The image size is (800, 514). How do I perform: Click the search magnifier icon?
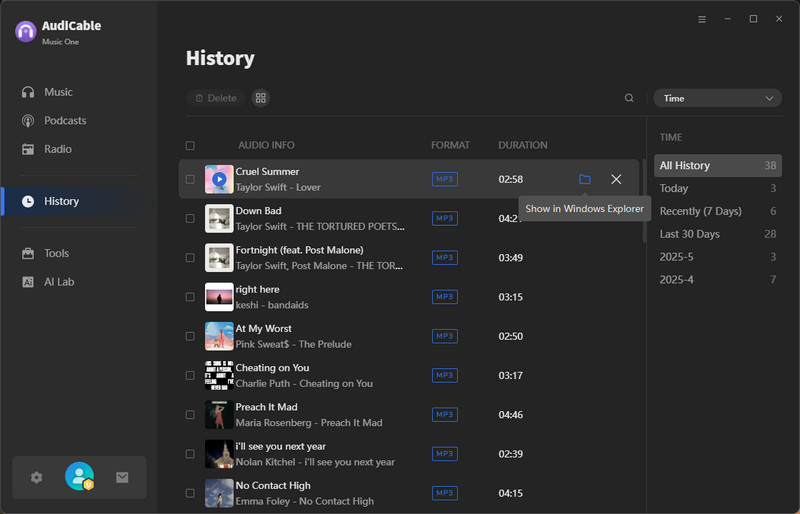click(x=629, y=98)
